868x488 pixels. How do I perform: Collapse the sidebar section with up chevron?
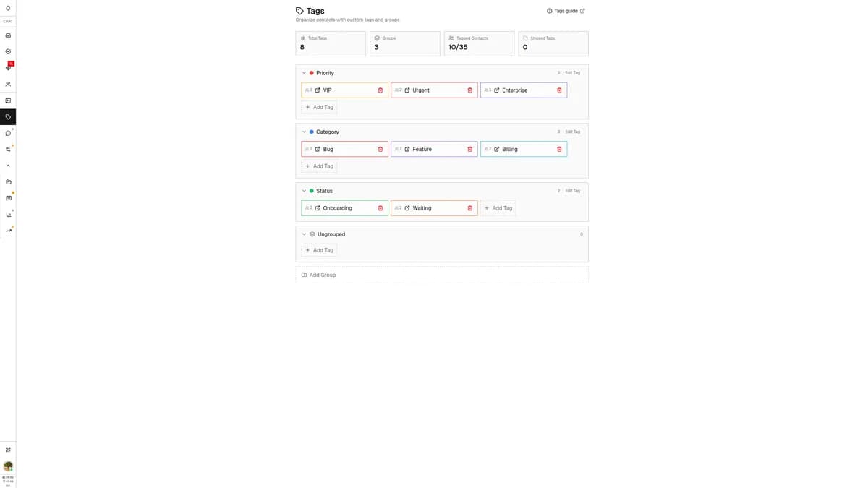[x=8, y=166]
